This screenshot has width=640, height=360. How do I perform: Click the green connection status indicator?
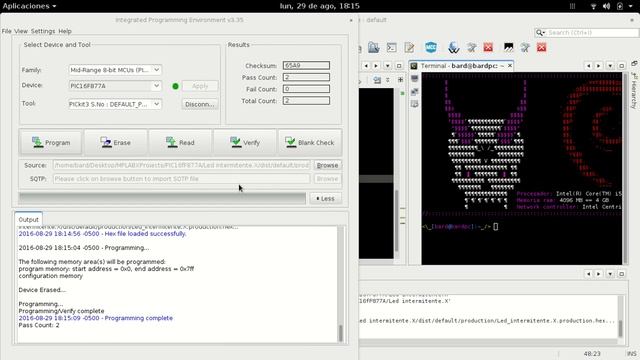point(176,86)
